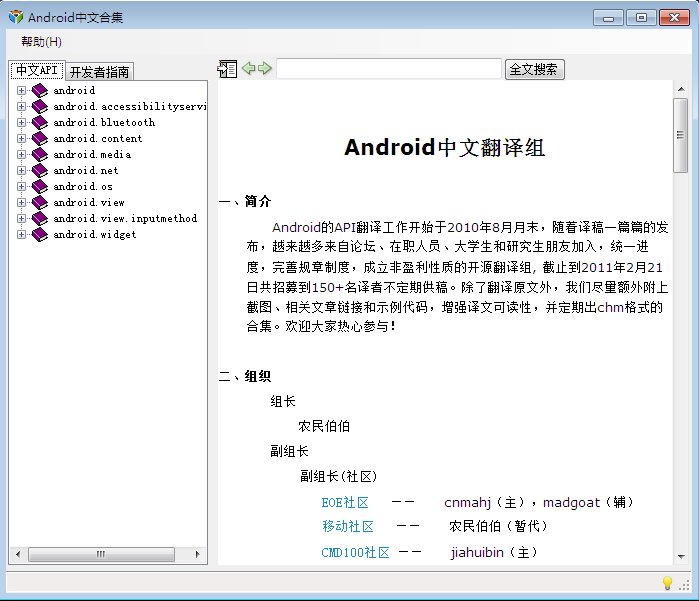Screen dimensions: 699x601
Task: Click the heading Android中文翻译组
Action: (x=444, y=147)
